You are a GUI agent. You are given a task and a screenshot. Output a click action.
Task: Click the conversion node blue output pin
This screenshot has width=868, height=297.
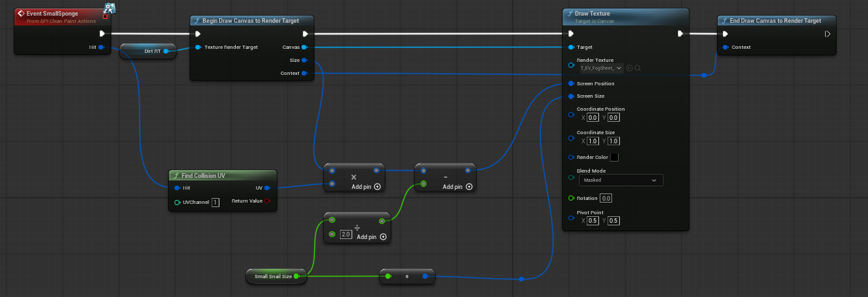(425, 276)
